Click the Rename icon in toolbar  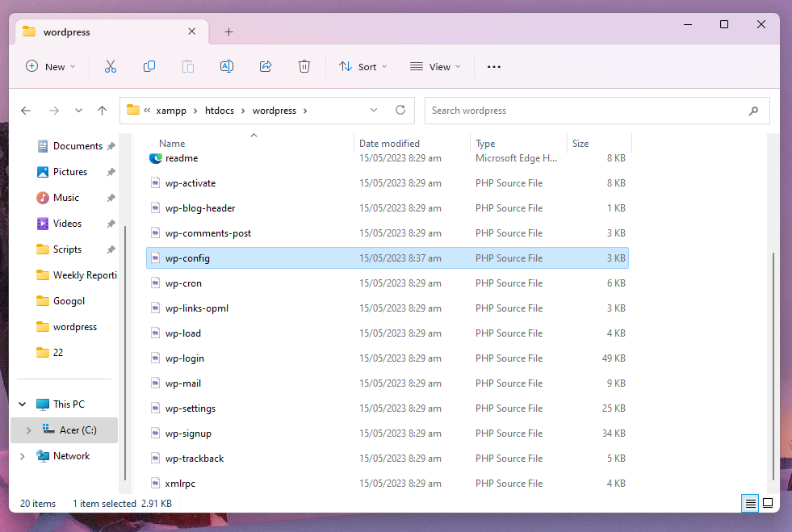(x=227, y=67)
